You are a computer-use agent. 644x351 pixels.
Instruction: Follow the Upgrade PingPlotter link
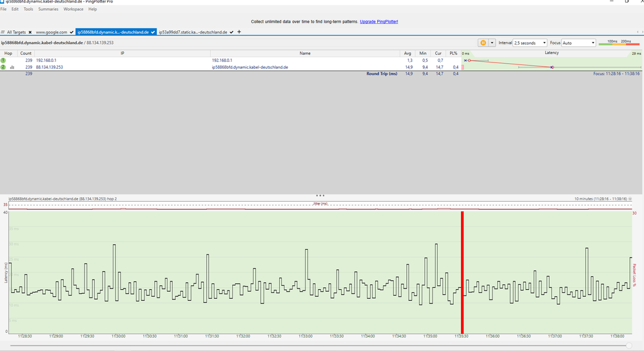pos(378,22)
